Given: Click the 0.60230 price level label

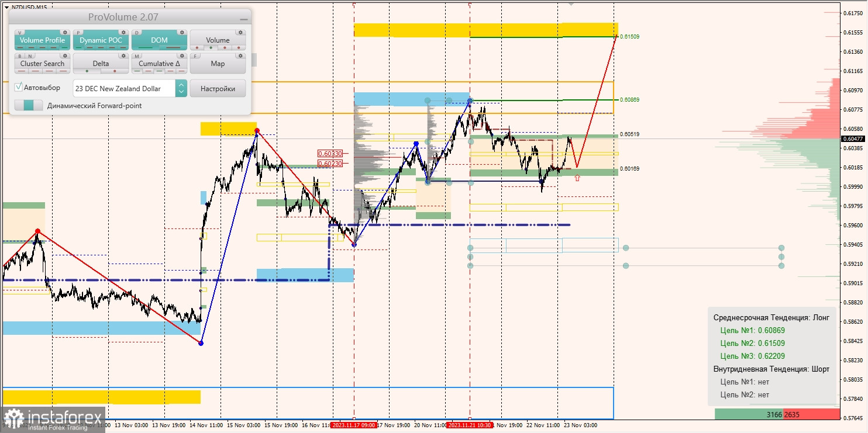Looking at the screenshot, I should [329, 164].
